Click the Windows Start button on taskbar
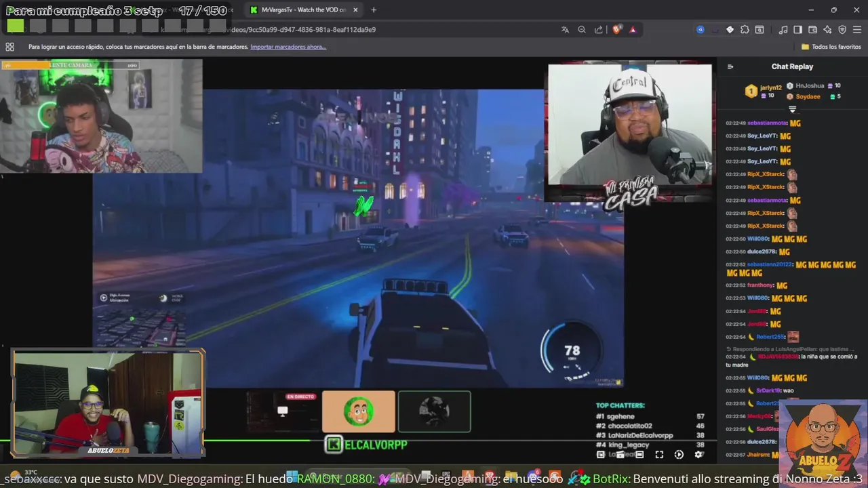The image size is (868, 488). pos(292,476)
